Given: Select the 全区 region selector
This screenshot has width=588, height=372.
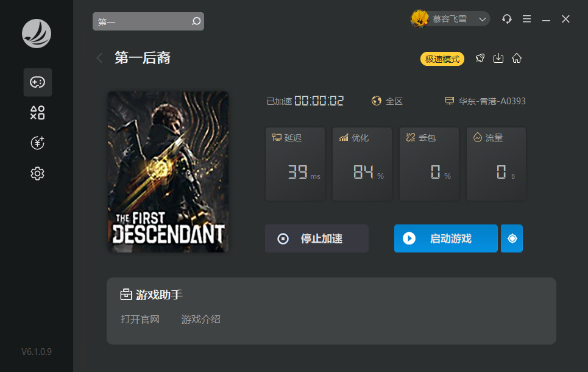Looking at the screenshot, I should pos(387,101).
